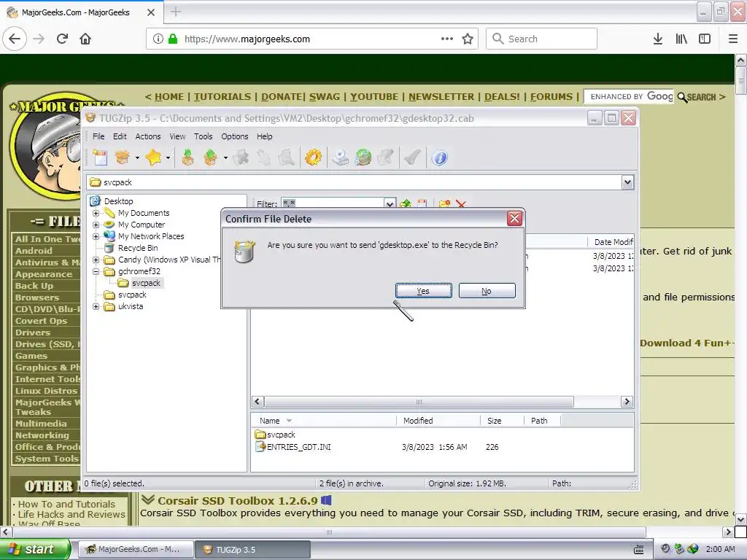
Task: Click the file panel horizontal scrollbar thumb
Action: (419, 402)
